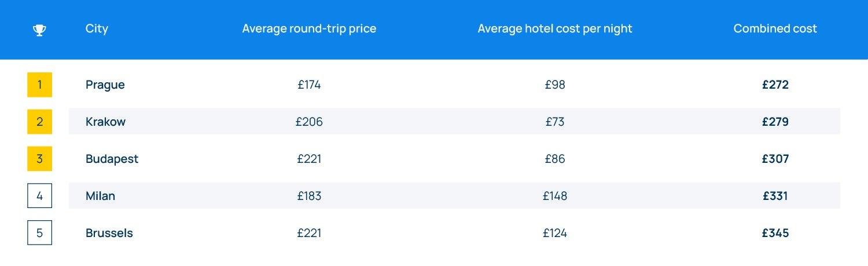This screenshot has width=868, height=266.
Task: Click the outlined rank 4 badge
Action: (x=39, y=196)
